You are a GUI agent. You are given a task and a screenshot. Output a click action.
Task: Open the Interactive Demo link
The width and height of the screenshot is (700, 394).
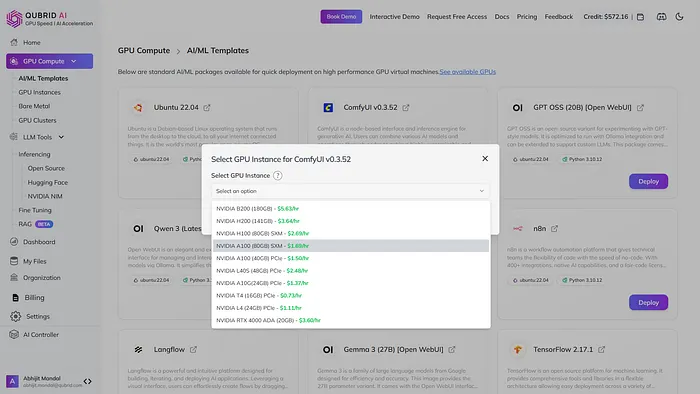pyautogui.click(x=394, y=17)
